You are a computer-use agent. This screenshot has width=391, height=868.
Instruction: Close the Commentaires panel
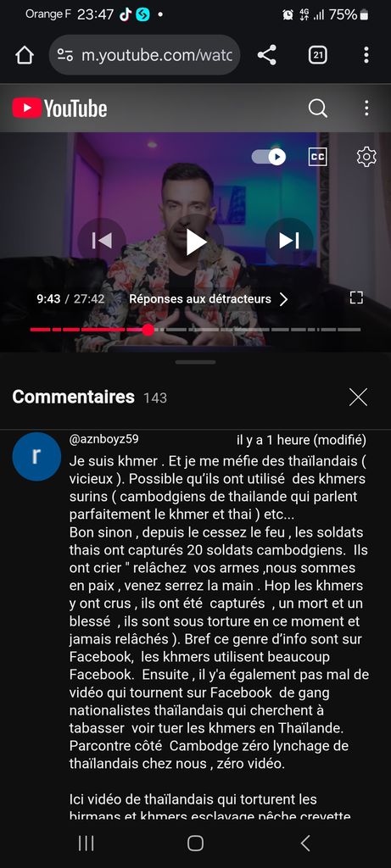click(x=358, y=397)
